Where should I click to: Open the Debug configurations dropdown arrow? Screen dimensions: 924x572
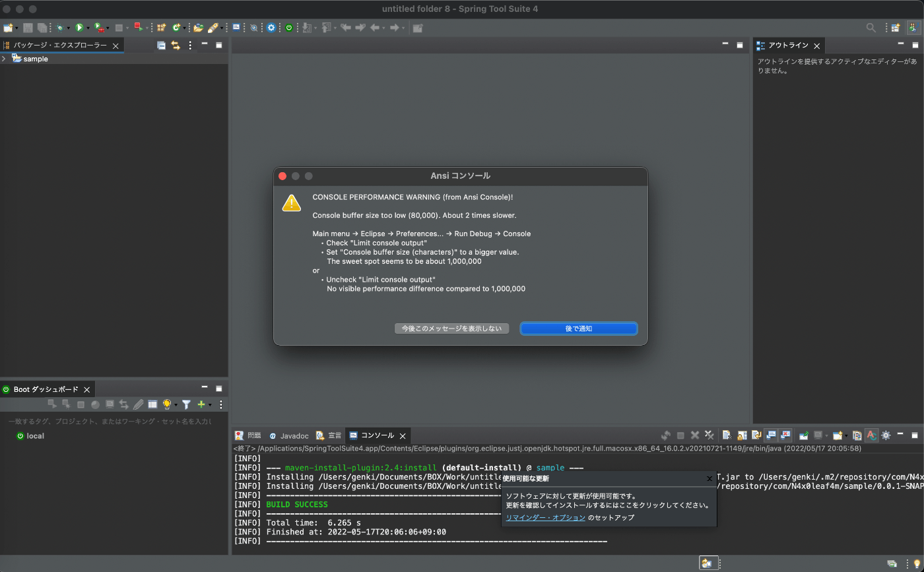click(69, 28)
